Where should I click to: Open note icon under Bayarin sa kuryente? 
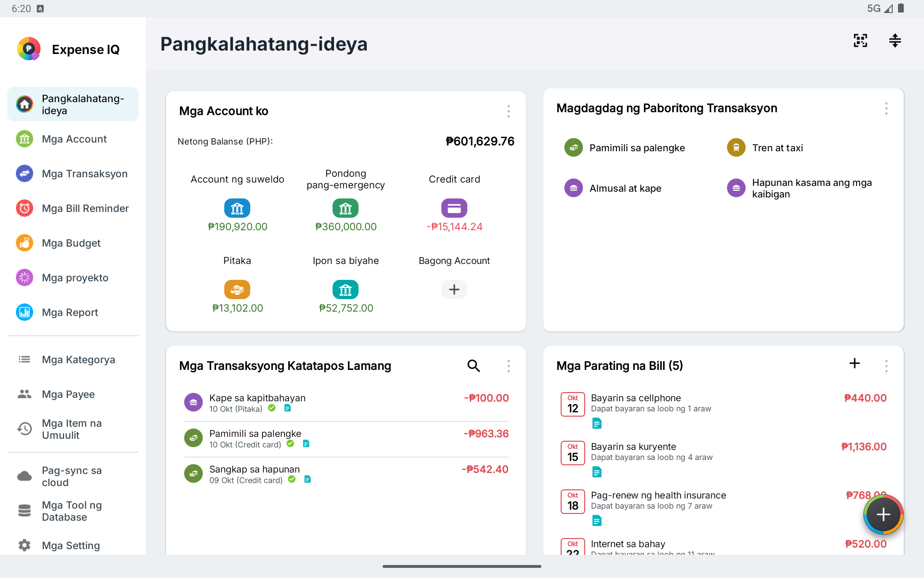(597, 472)
